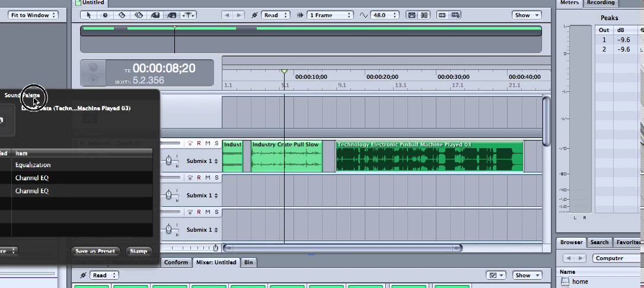
Task: Solo the second track
Action: pos(216,178)
